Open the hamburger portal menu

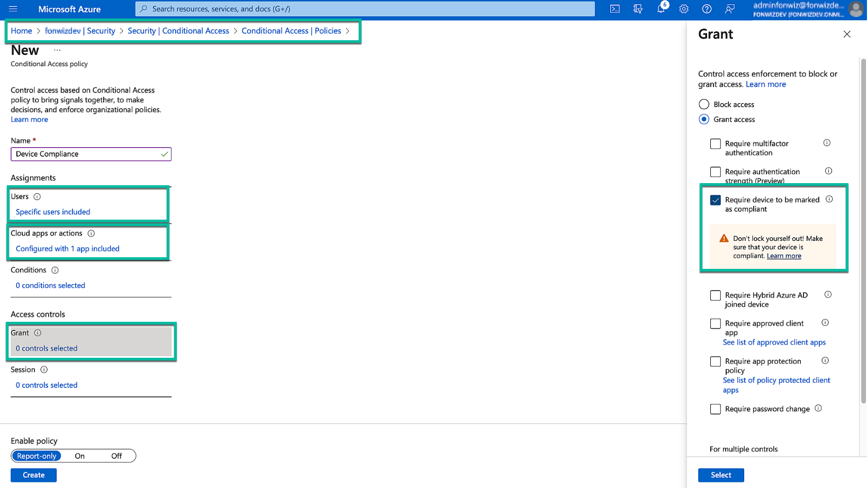(x=13, y=9)
